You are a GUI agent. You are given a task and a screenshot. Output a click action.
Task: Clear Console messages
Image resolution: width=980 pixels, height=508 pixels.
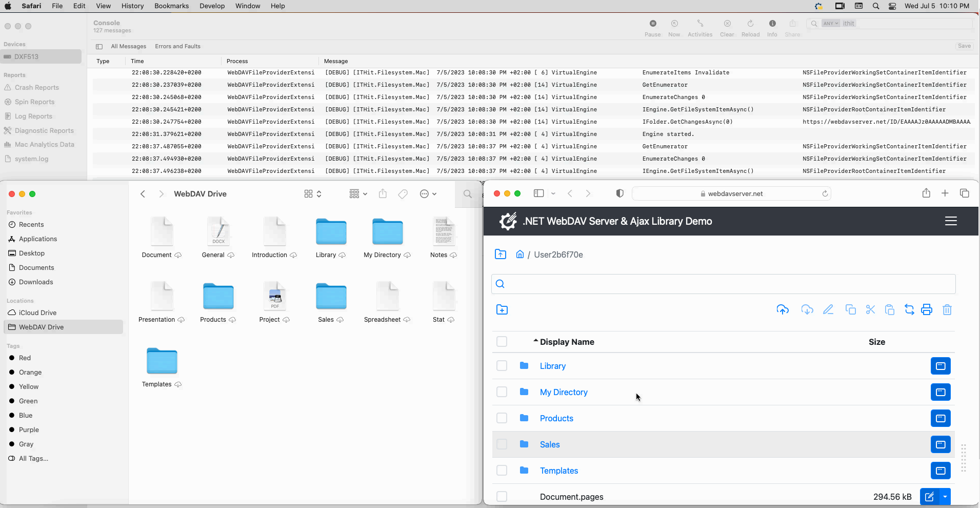(x=727, y=28)
